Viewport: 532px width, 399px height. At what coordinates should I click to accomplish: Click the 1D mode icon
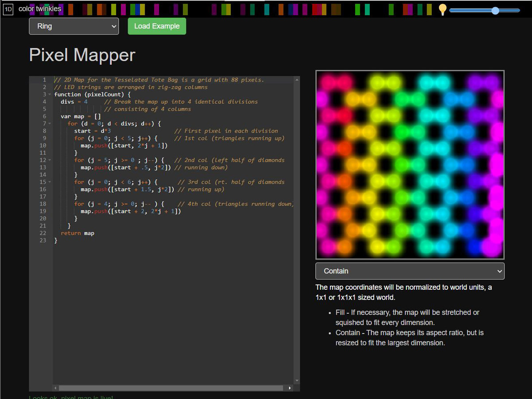[x=8, y=9]
